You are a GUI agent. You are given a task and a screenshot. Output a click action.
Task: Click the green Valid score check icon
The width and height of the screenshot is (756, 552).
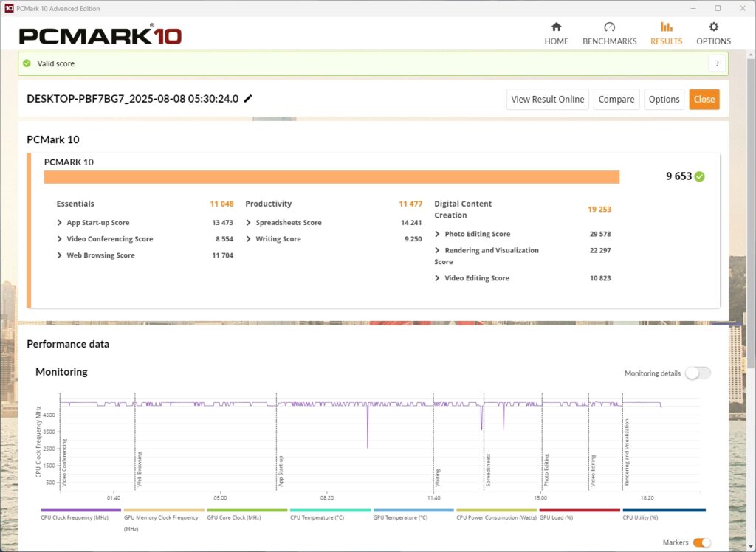pos(27,63)
